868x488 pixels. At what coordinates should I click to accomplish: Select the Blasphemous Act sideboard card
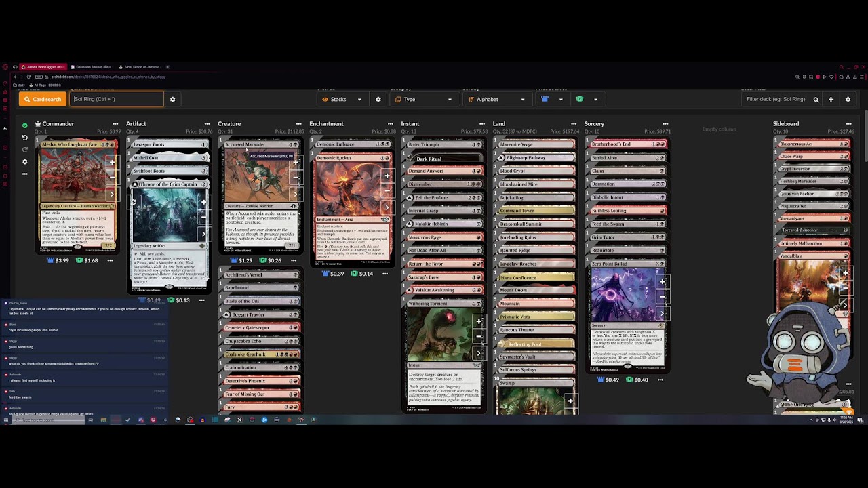click(813, 144)
